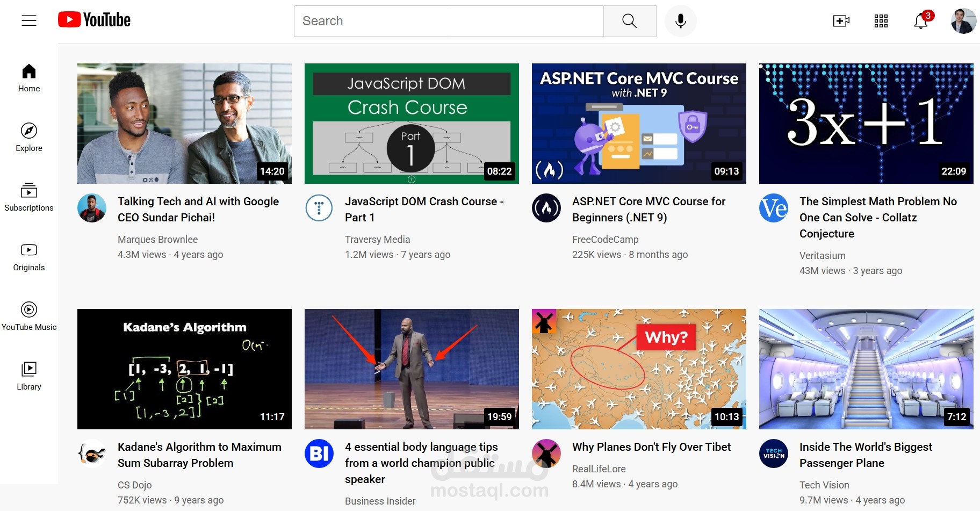Start voice search with microphone icon
Viewport: 980px width, 511px height.
tap(680, 21)
